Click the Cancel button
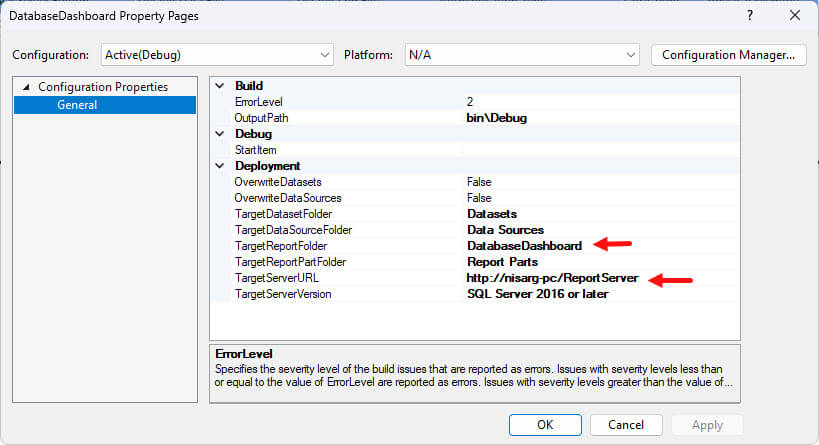This screenshot has width=819, height=445. [x=626, y=425]
